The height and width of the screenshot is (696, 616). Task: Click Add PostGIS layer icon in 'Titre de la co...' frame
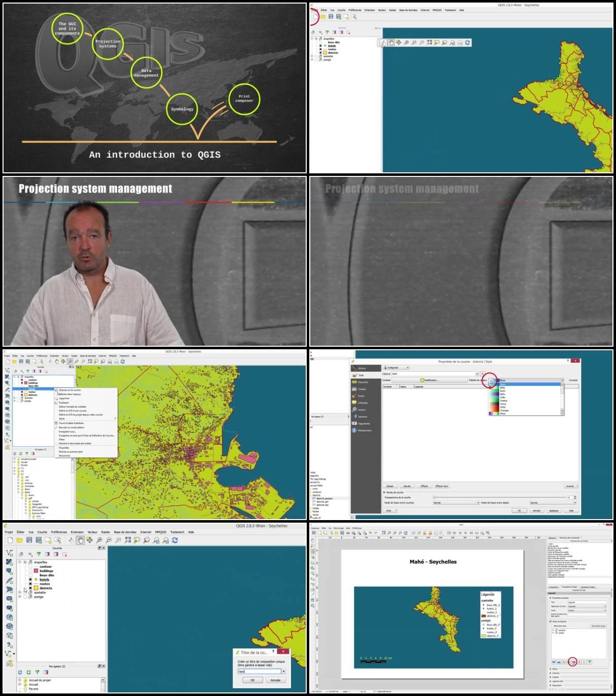click(9, 571)
